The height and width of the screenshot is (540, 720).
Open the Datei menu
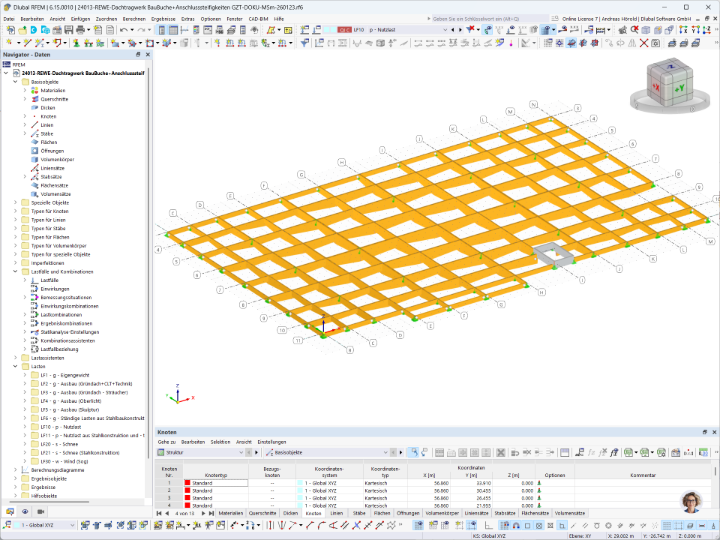[9, 19]
